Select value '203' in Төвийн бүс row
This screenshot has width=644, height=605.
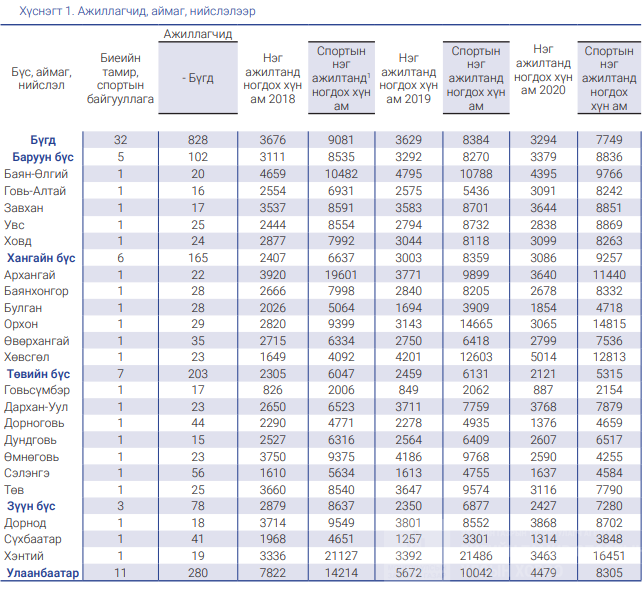coord(198,374)
